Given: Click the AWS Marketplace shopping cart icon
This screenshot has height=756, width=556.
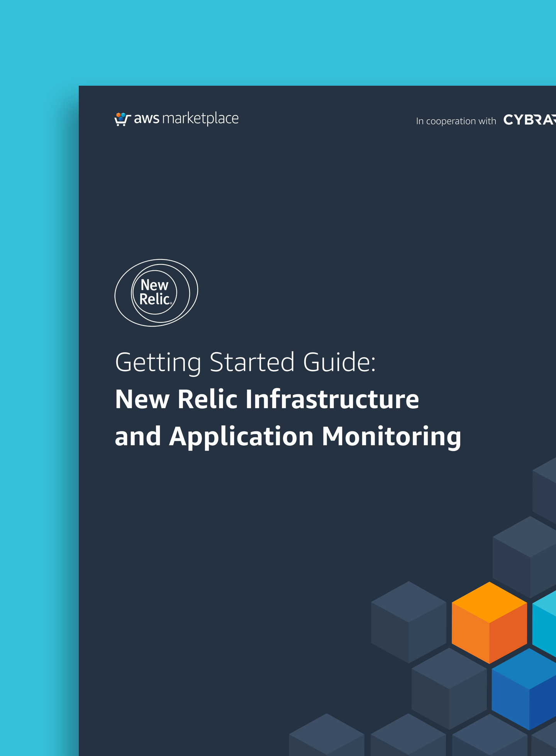Looking at the screenshot, I should [122, 119].
